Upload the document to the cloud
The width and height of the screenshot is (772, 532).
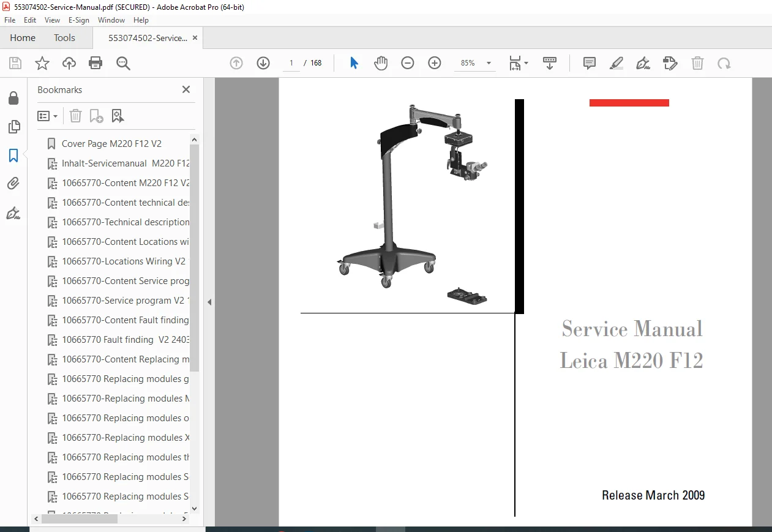point(69,63)
